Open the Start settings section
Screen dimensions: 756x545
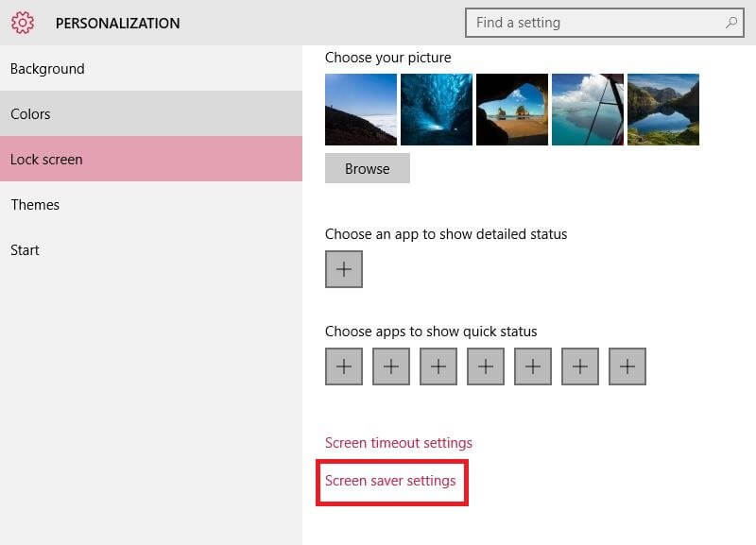151,250
